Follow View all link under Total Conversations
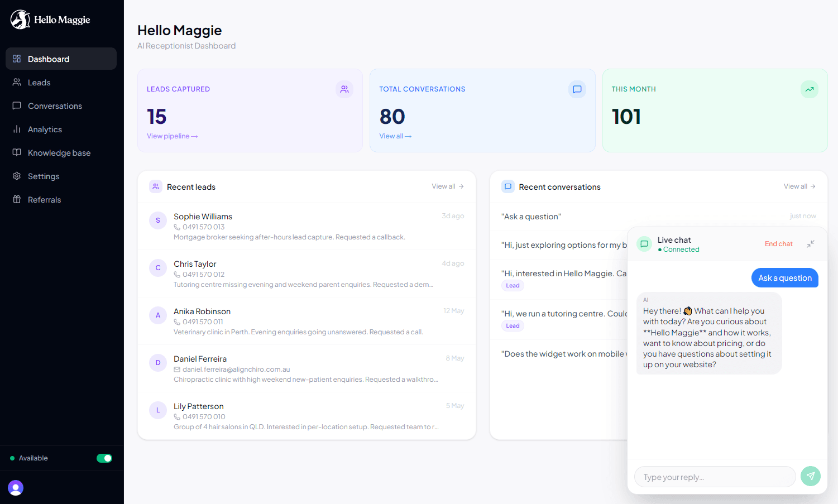This screenshot has height=504, width=838. [x=395, y=136]
